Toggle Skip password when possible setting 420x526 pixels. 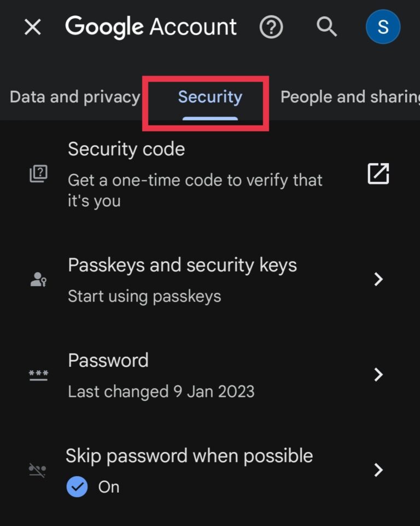[x=189, y=455]
